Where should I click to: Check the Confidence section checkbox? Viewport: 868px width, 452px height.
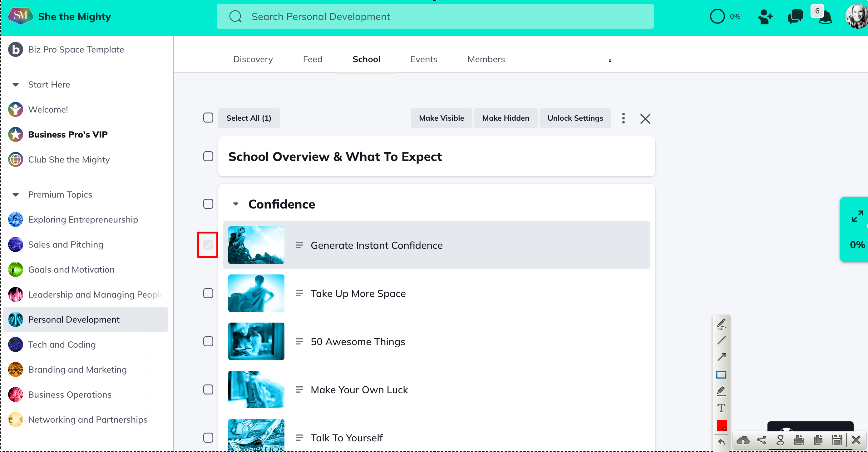tap(208, 204)
